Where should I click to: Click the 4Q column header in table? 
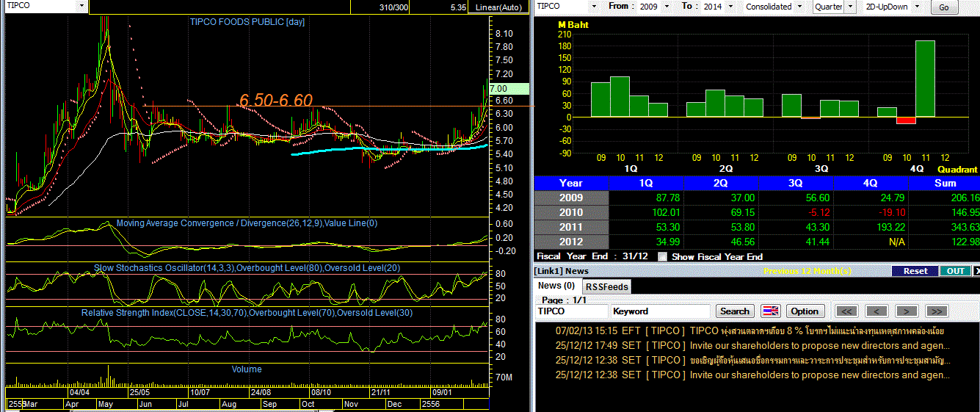[x=872, y=183]
